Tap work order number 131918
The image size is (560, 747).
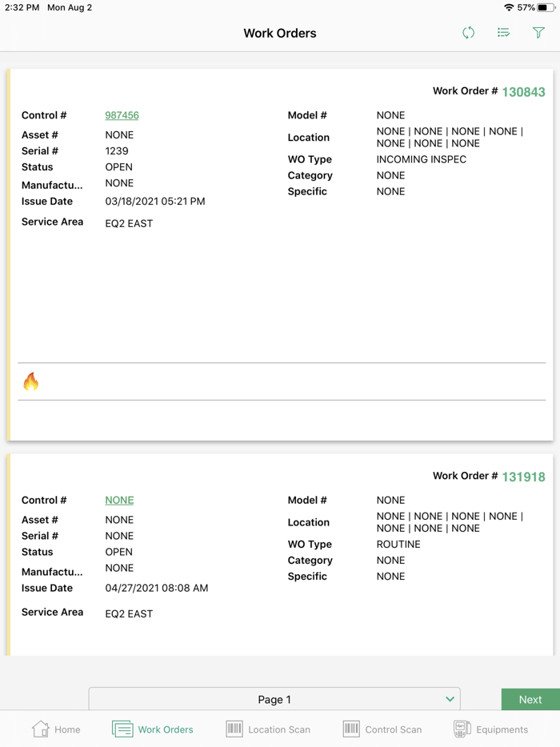(x=524, y=476)
